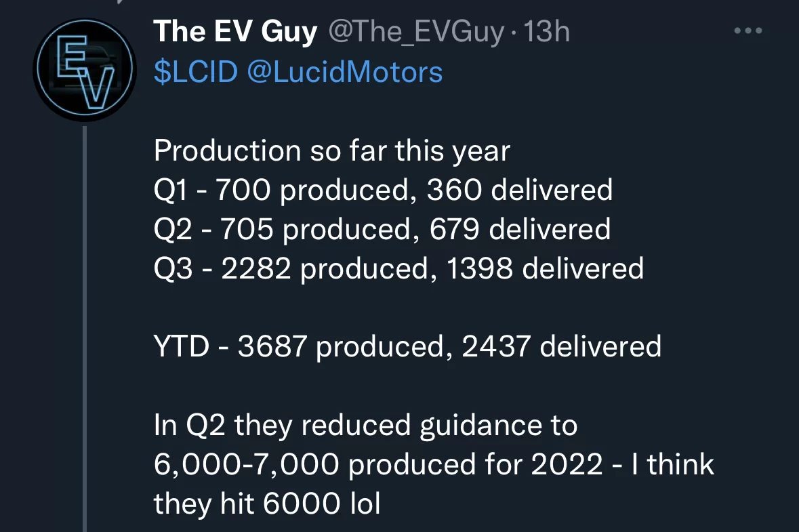Click the '1398 delivered' text
The width and height of the screenshot is (799, 532).
(545, 268)
